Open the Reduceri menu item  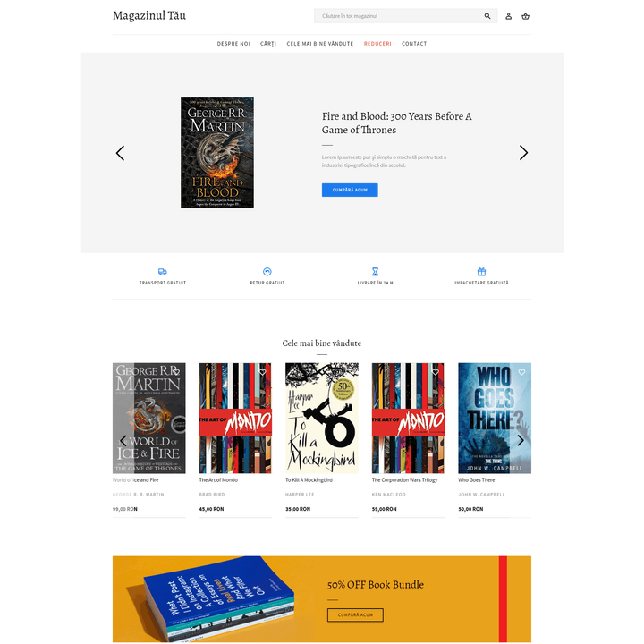point(377,44)
